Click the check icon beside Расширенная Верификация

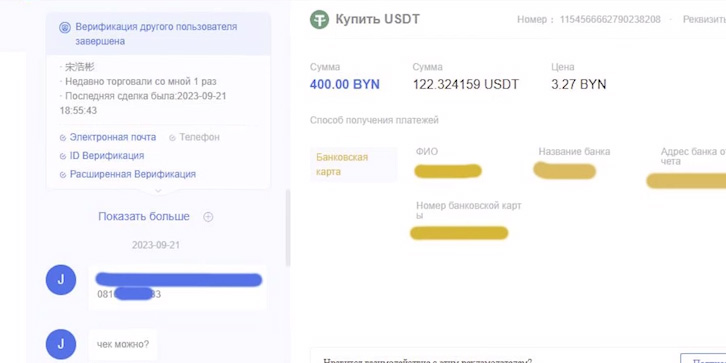(x=63, y=175)
